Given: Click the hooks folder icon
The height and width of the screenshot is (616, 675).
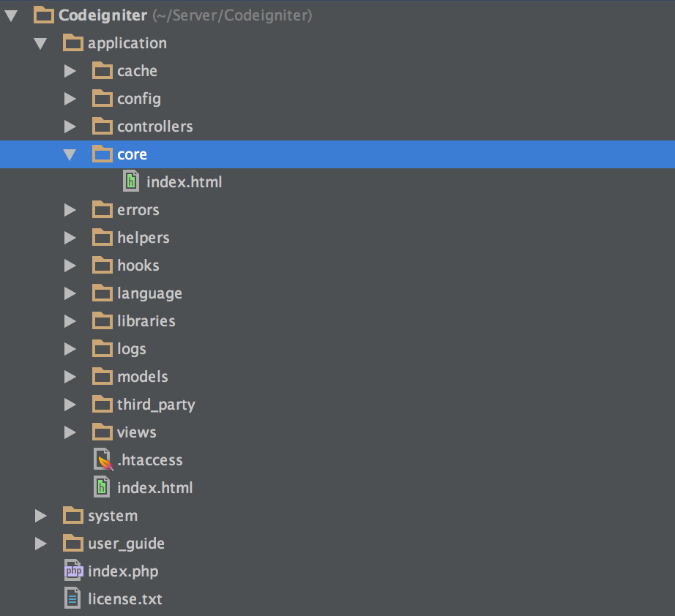Looking at the screenshot, I should (102, 265).
